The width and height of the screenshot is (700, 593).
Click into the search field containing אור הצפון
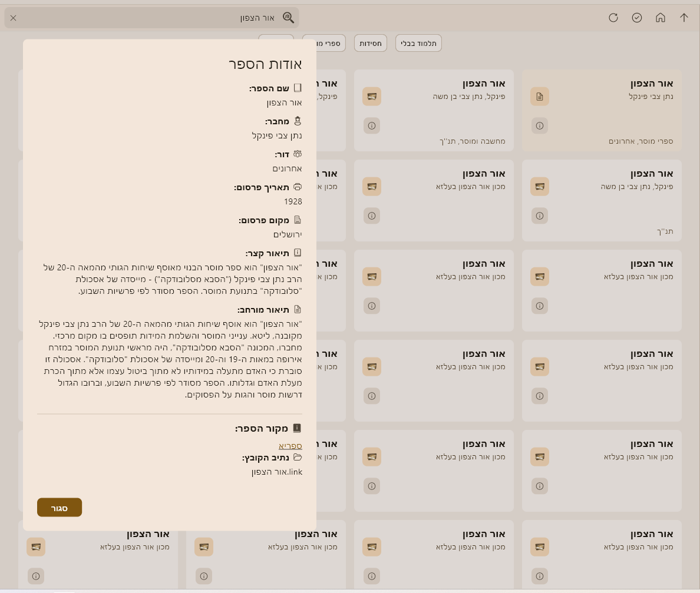click(x=152, y=18)
